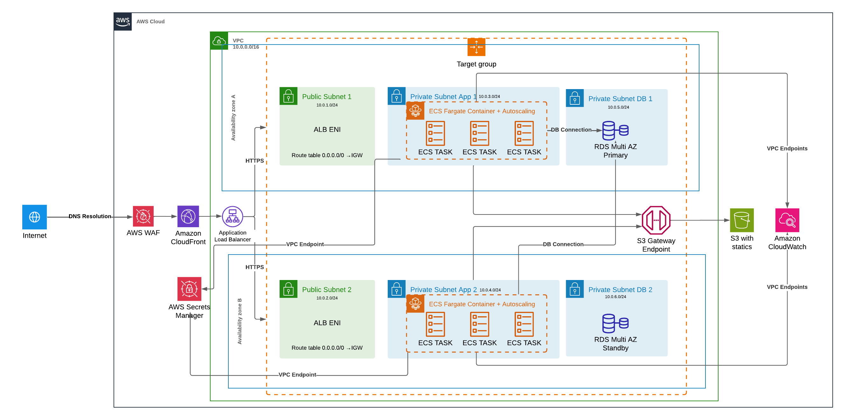Image resolution: width=868 pixels, height=420 pixels.
Task: Click the AWS Secrets Manager icon
Action: point(189,289)
